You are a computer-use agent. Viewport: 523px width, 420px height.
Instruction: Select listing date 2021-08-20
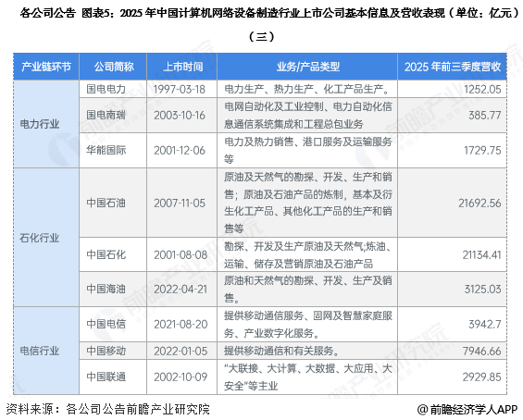click(x=181, y=324)
